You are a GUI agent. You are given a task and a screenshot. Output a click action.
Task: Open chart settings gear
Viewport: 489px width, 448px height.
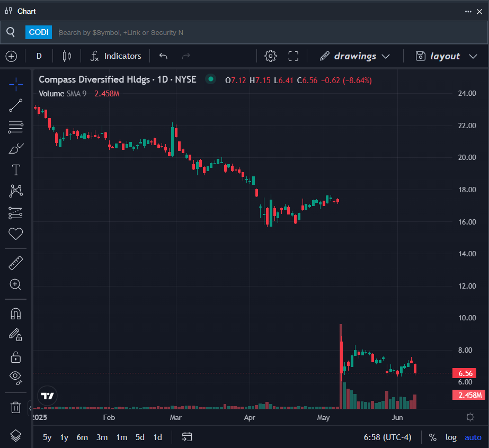[x=270, y=56]
